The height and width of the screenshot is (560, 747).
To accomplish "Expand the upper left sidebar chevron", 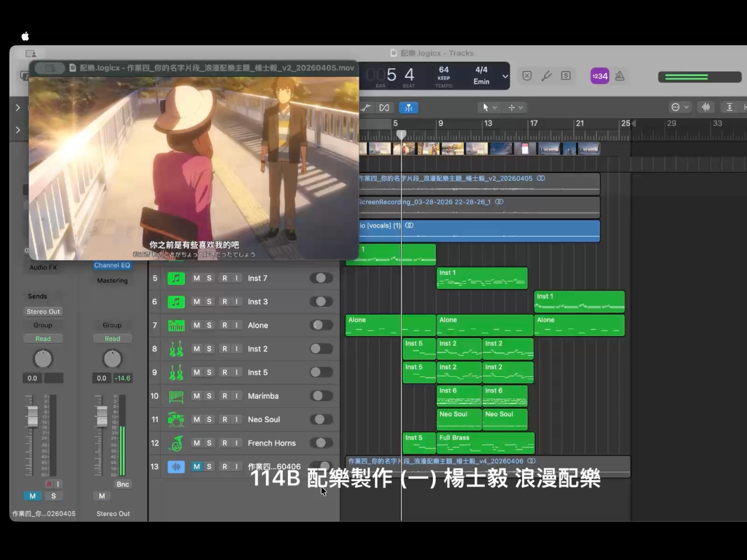I will (x=18, y=108).
